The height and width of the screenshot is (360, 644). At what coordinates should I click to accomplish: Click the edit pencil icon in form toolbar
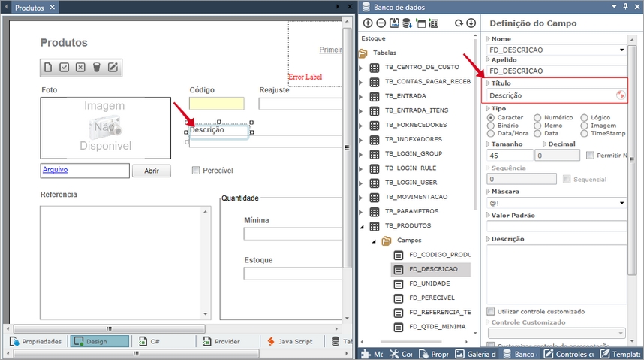[113, 68]
